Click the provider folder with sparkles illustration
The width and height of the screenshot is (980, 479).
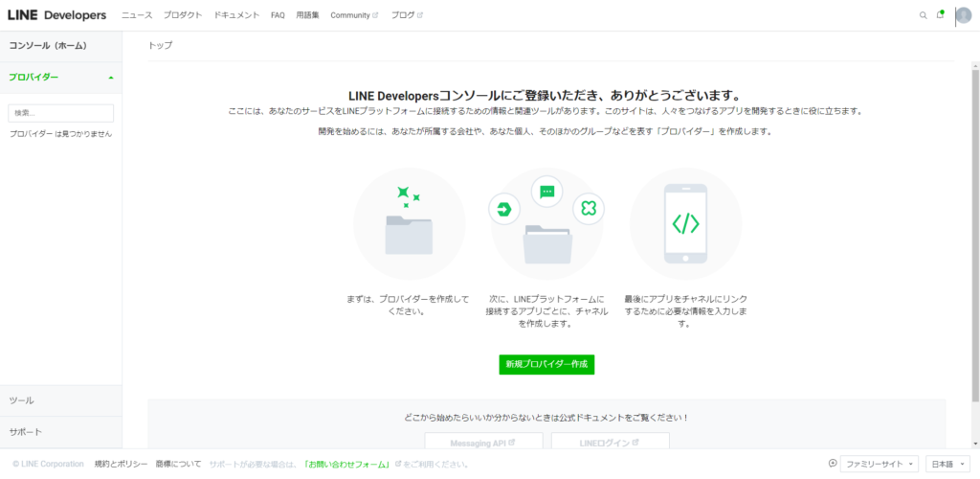click(409, 224)
